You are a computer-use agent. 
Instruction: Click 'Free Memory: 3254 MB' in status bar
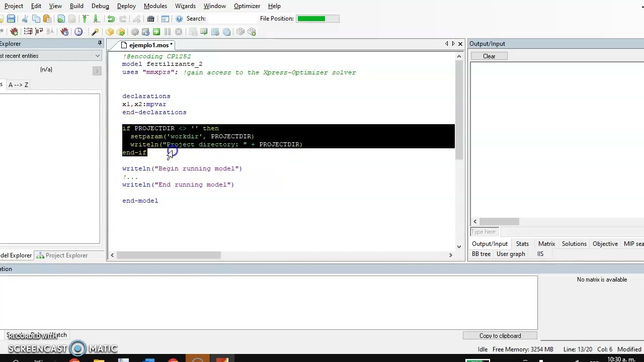523,349
